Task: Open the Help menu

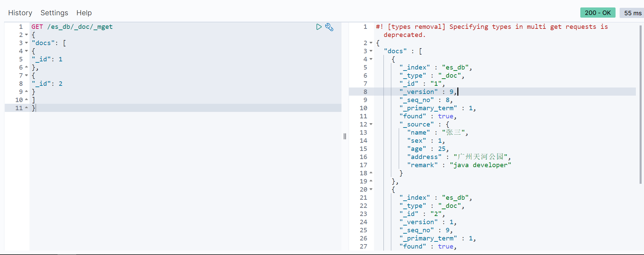Action: [84, 13]
